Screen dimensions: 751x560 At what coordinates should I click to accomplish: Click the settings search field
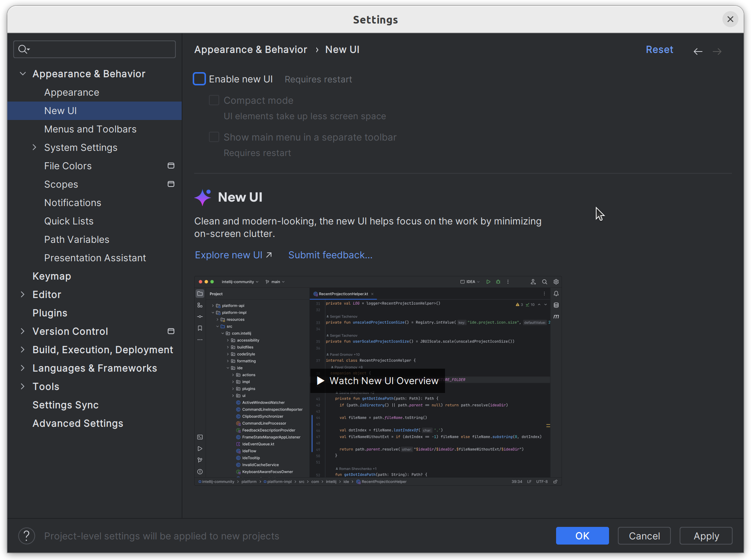[95, 49]
